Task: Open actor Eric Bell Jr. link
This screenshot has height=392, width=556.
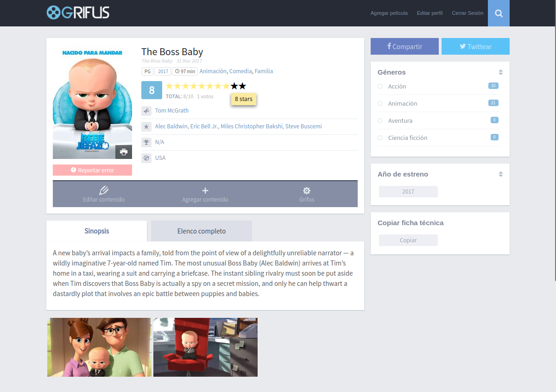Action: pyautogui.click(x=204, y=126)
